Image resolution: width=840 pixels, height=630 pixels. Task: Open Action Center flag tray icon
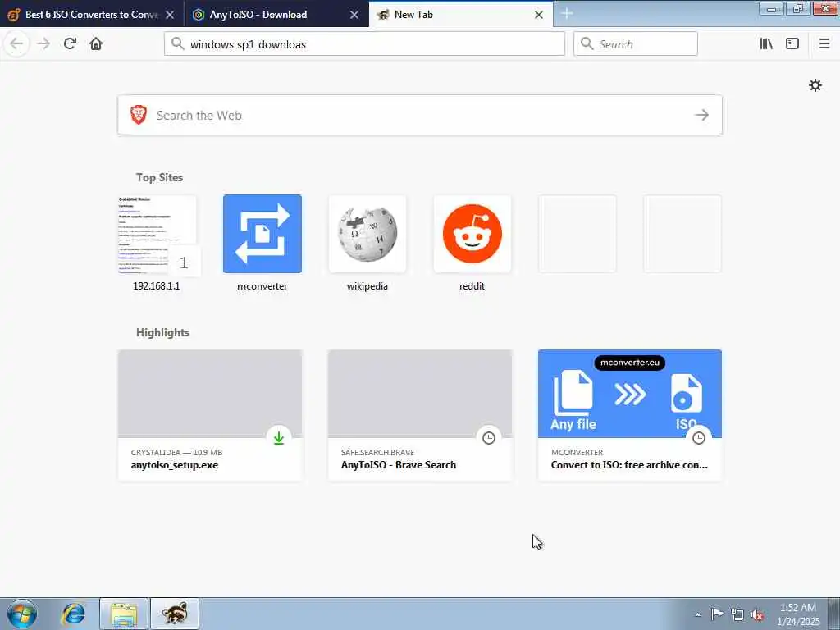pos(717,614)
